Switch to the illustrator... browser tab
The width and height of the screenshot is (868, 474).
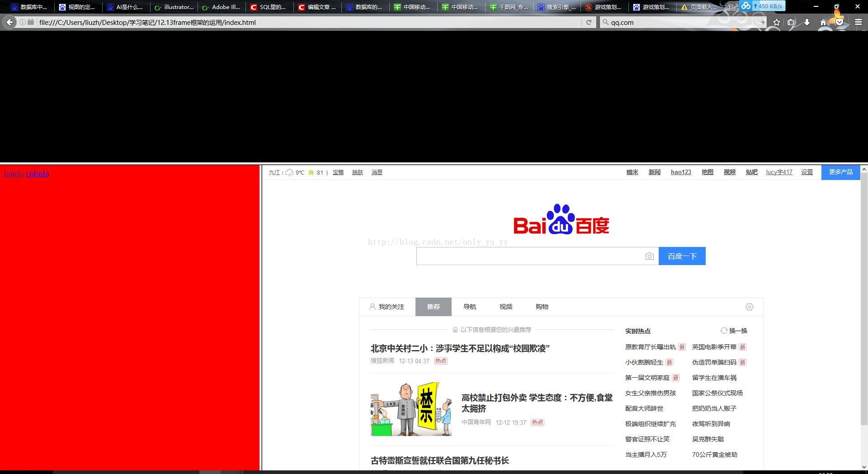pos(174,7)
